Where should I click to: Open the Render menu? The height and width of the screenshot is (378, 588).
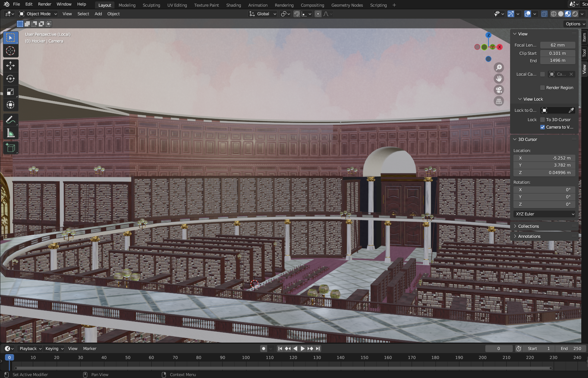coord(45,4)
